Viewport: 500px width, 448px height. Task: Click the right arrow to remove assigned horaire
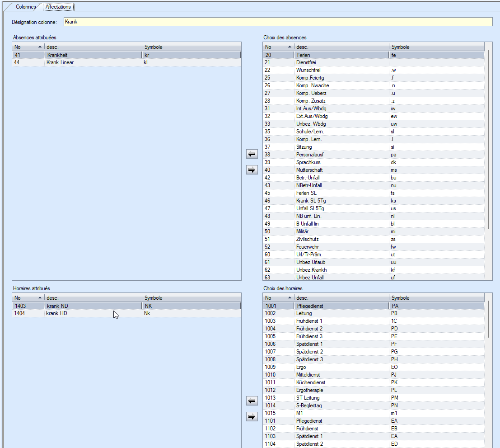coord(252,416)
